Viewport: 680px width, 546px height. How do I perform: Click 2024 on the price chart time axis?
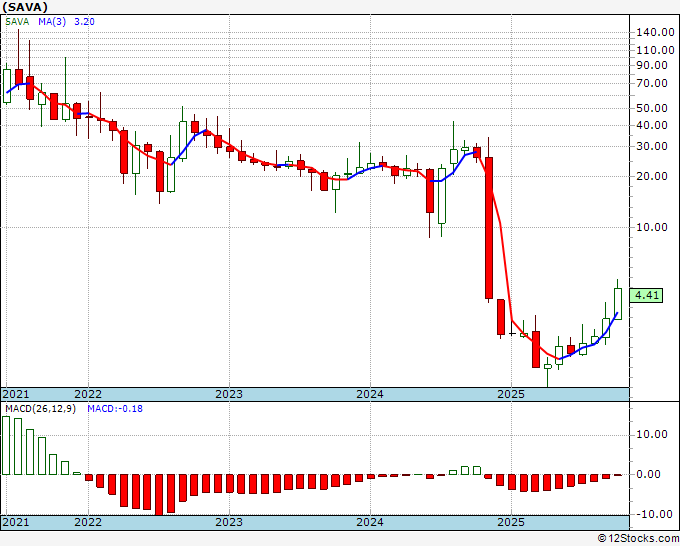[x=370, y=394]
